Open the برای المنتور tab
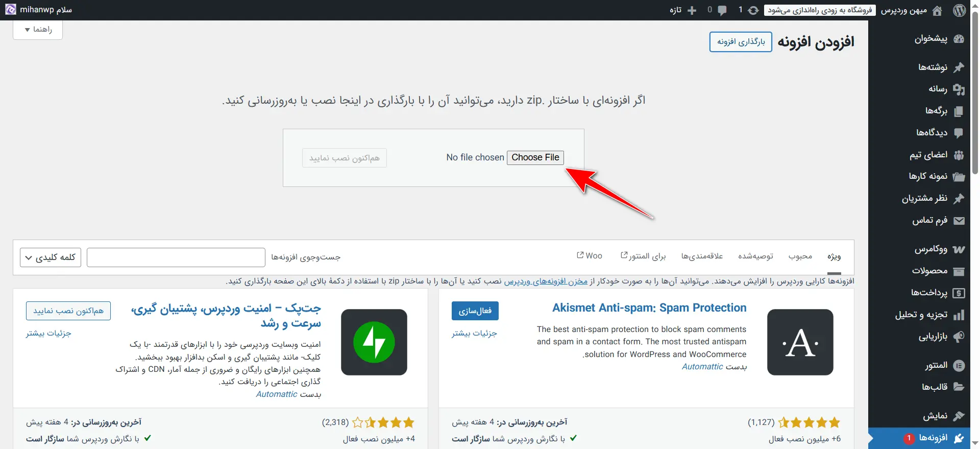The width and height of the screenshot is (980, 449). tap(643, 256)
